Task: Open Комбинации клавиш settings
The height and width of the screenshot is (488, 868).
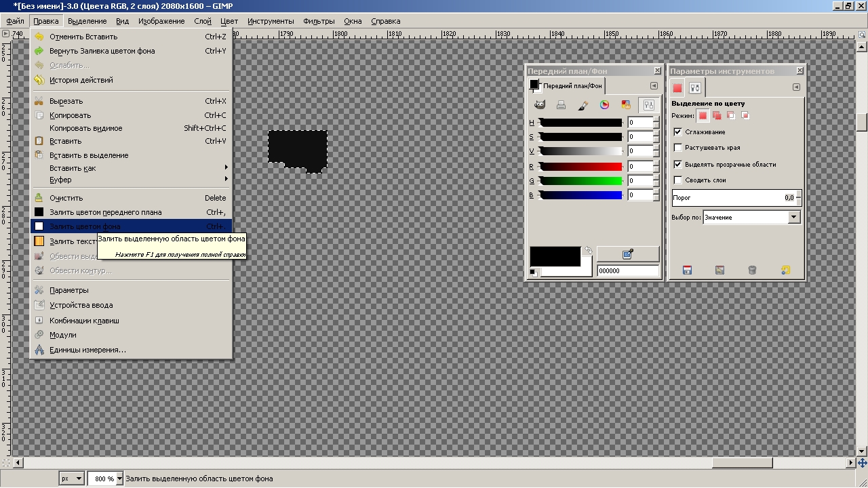Action: click(131, 320)
